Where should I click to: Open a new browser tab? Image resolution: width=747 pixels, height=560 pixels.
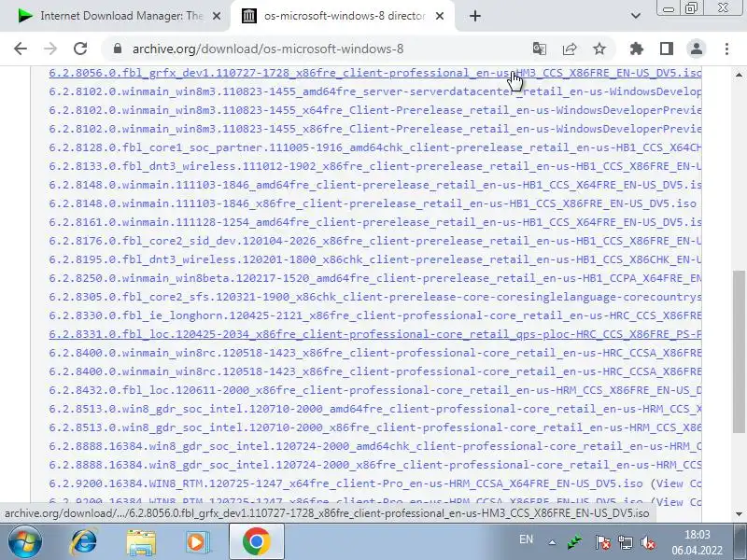pyautogui.click(x=475, y=16)
